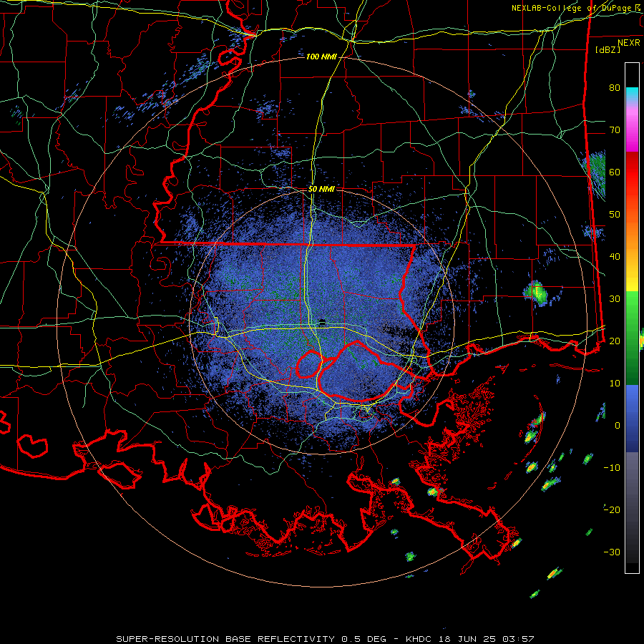Click the 50 value on the dBZ scale

tap(615, 215)
